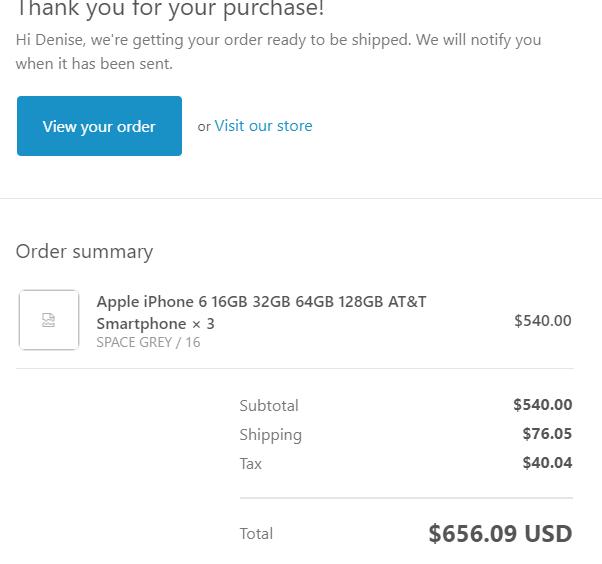Click the Hi Denise greeting paragraph
The image size is (602, 564).
pyautogui.click(x=278, y=52)
